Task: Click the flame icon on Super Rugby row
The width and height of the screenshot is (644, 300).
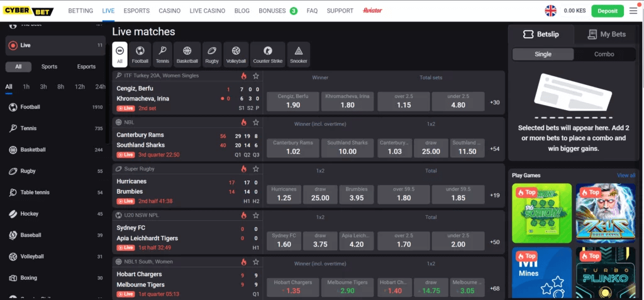Action: tap(244, 169)
